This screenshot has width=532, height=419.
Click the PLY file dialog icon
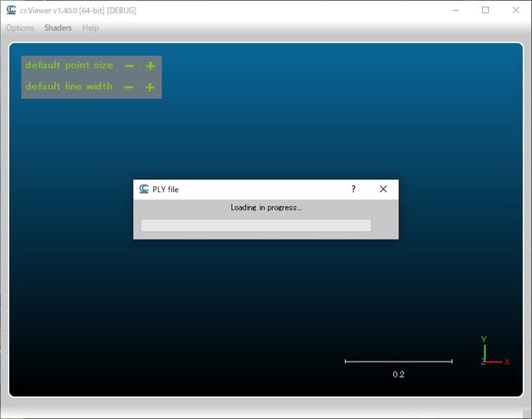144,190
